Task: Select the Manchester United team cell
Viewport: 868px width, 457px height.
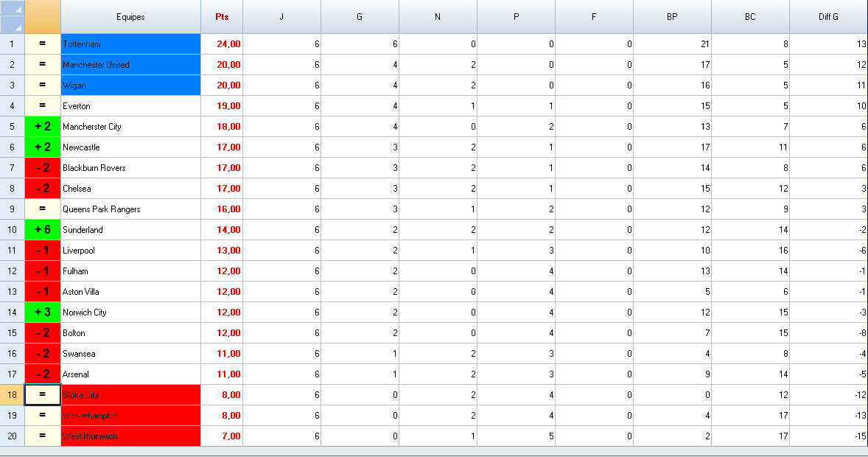Action: [x=130, y=64]
